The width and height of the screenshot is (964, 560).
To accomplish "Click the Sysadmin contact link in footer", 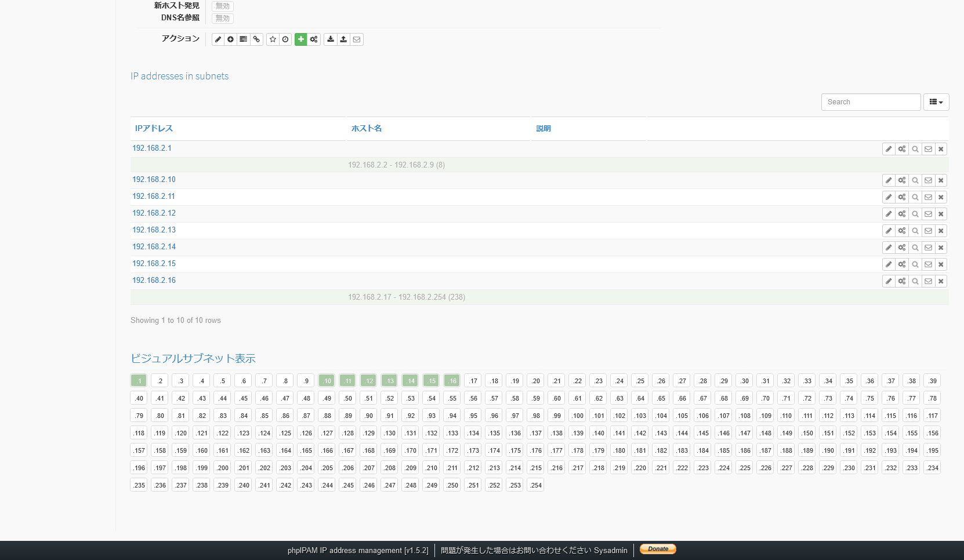I will [x=610, y=550].
